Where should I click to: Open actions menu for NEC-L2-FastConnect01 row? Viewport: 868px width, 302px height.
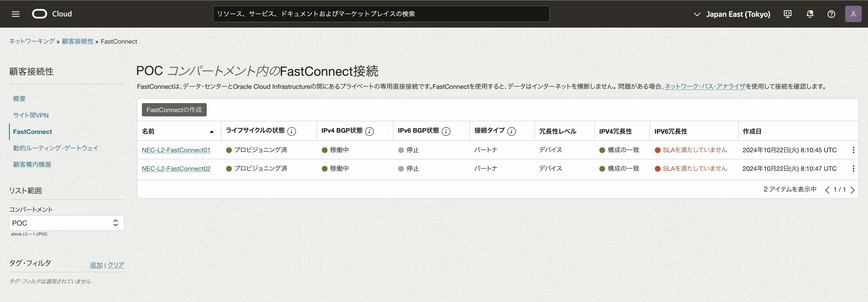[853, 150]
